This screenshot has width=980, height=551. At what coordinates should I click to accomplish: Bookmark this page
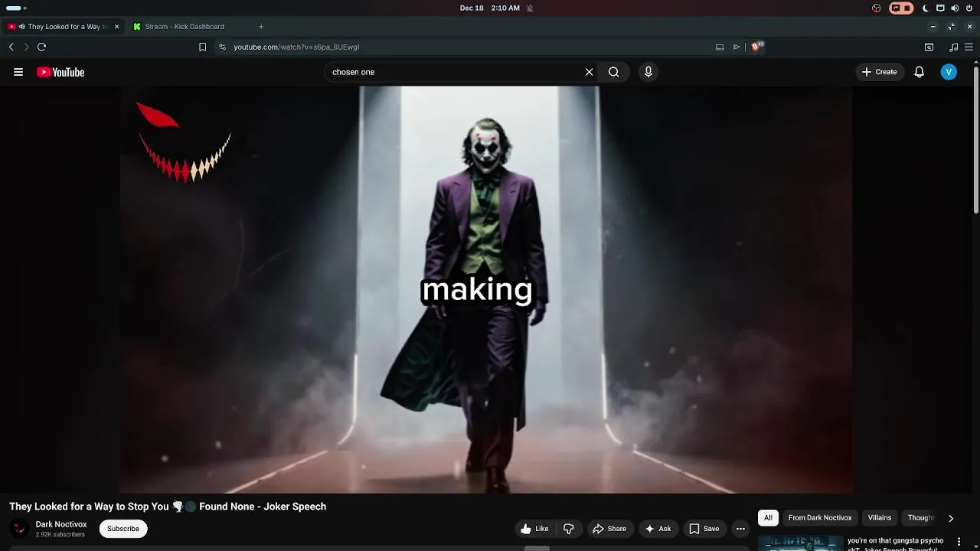coord(202,47)
